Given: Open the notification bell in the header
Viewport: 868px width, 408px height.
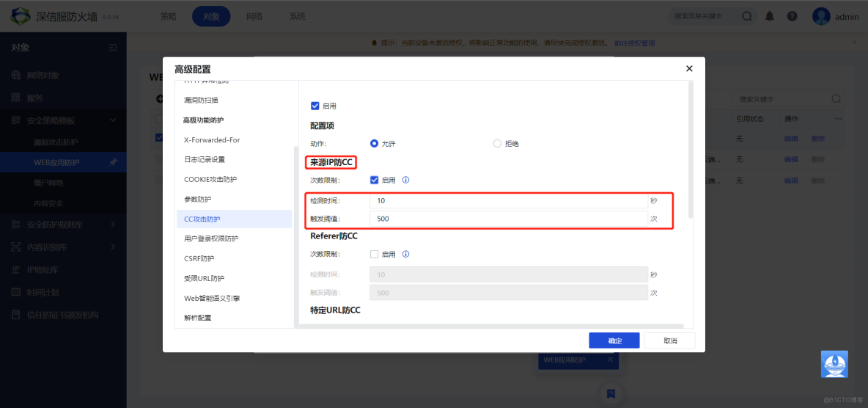Looking at the screenshot, I should [x=769, y=16].
